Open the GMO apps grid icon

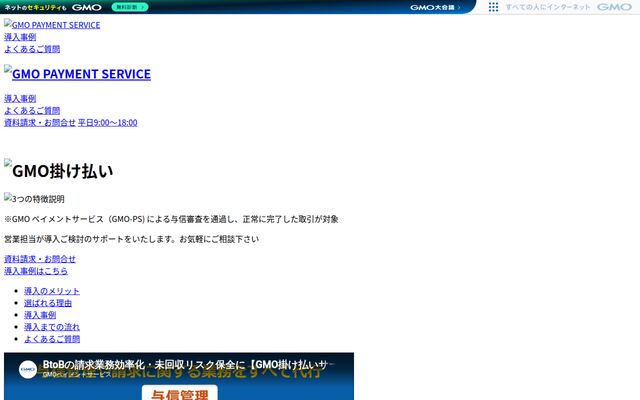point(493,7)
